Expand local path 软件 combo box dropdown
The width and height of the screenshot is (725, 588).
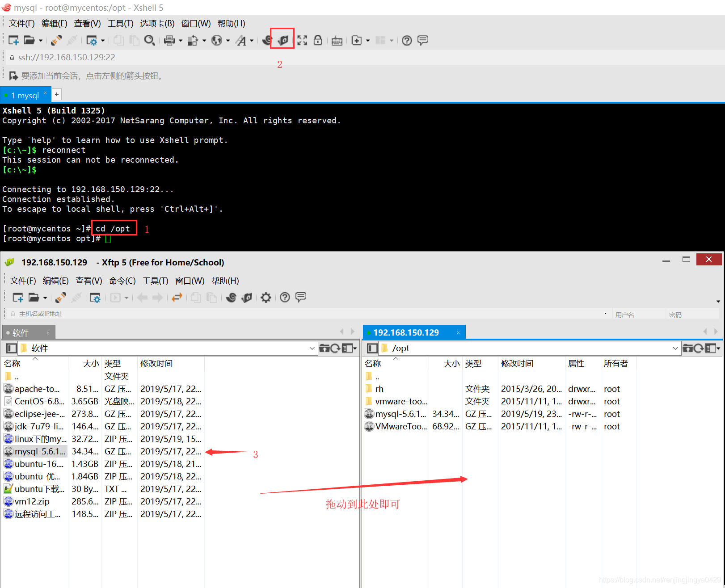pos(312,349)
